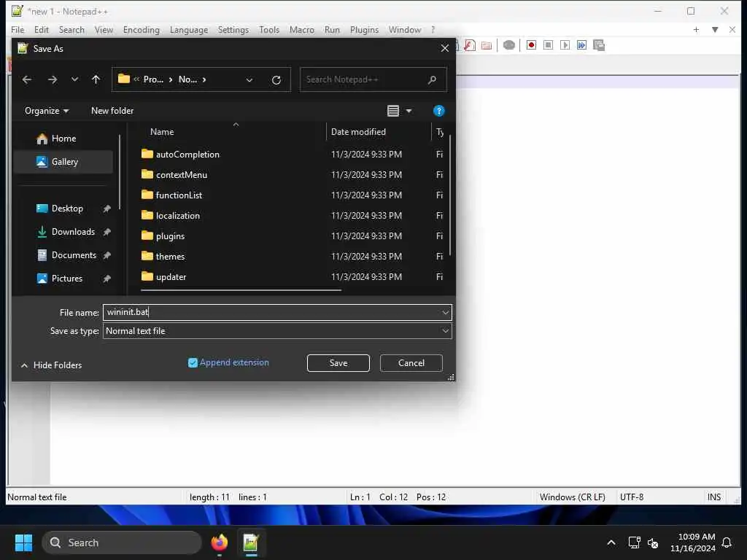Open the view options dropdown arrow
Screen dimensions: 747x560
click(409, 111)
